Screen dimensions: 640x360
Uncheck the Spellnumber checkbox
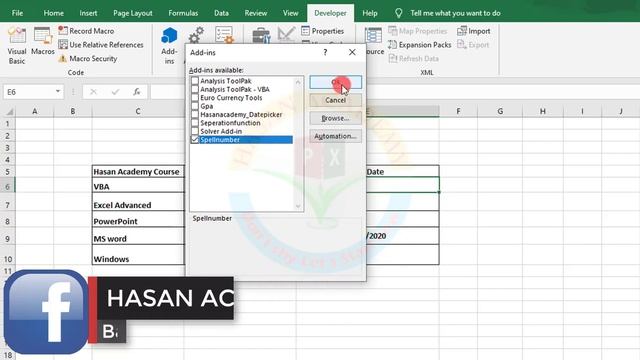pos(195,140)
